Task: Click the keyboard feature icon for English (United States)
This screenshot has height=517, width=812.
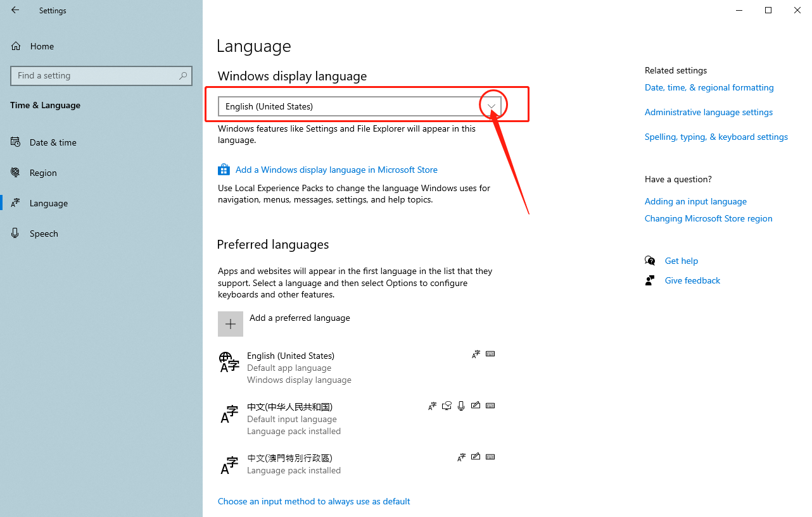Action: pos(490,354)
